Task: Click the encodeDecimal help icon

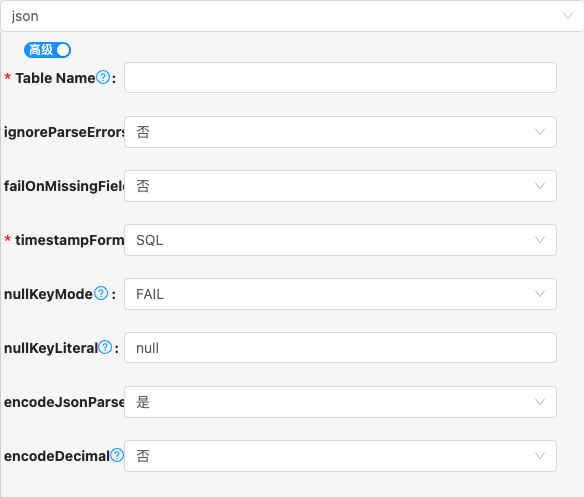Action: click(x=117, y=455)
